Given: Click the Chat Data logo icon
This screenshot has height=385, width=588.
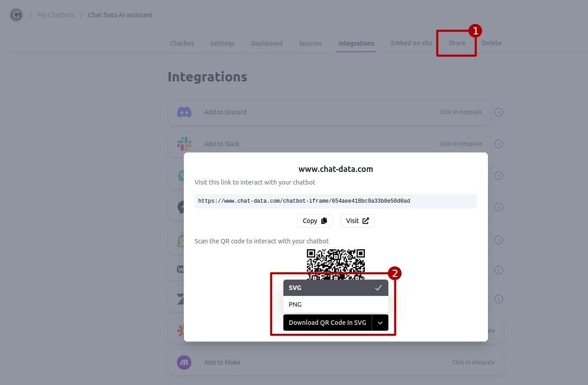Looking at the screenshot, I should pos(16,15).
